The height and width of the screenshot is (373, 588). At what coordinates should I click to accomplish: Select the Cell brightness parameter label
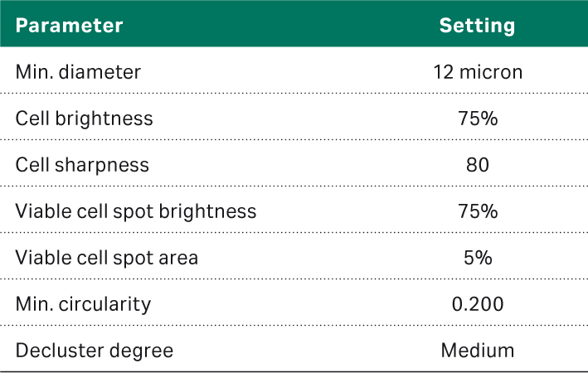click(85, 119)
